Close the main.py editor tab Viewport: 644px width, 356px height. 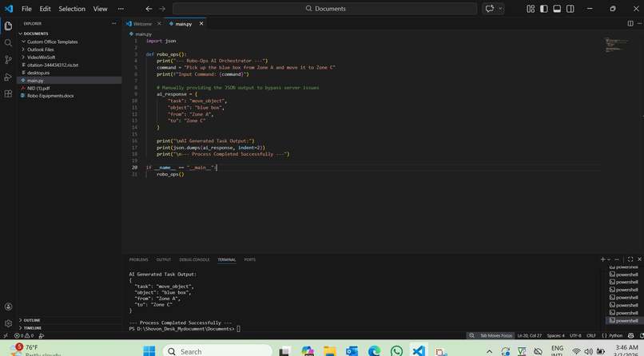(201, 23)
